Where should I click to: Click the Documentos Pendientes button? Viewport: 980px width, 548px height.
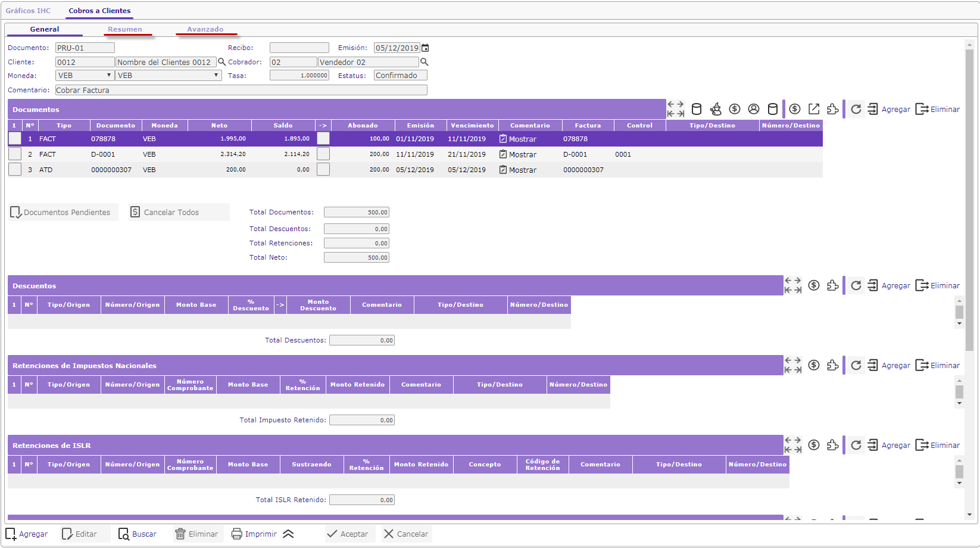61,212
